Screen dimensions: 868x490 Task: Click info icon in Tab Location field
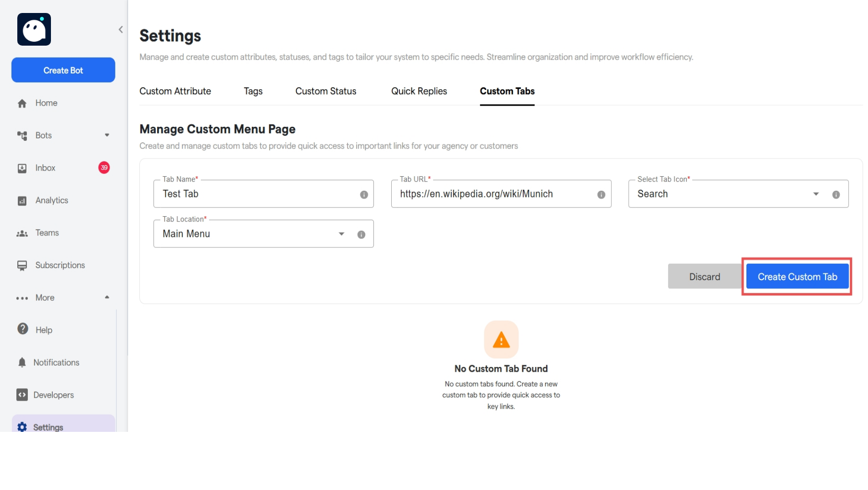point(361,234)
